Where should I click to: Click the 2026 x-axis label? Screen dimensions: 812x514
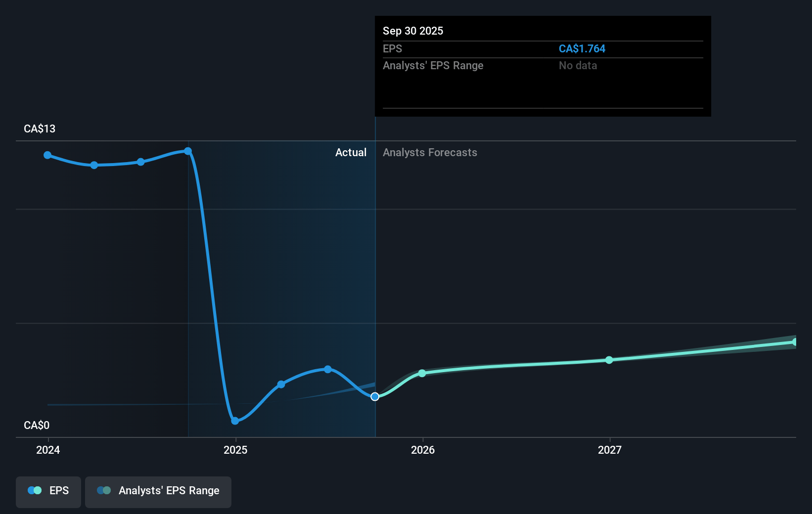tap(423, 450)
